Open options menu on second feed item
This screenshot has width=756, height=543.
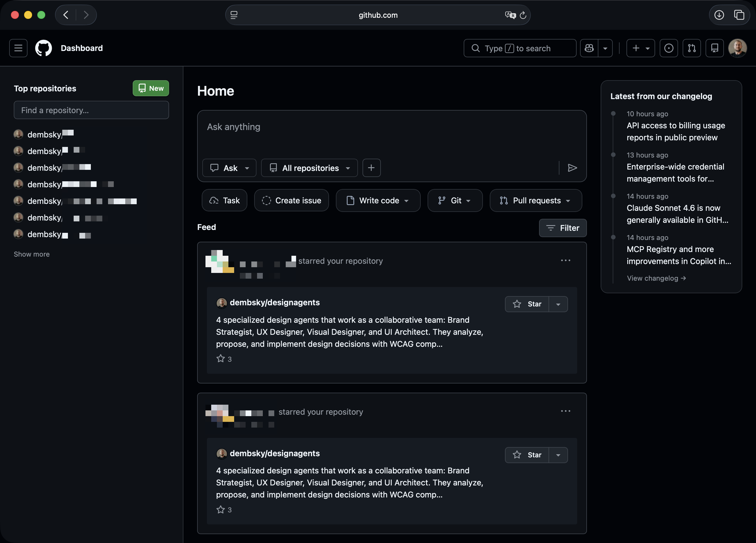tap(565, 411)
